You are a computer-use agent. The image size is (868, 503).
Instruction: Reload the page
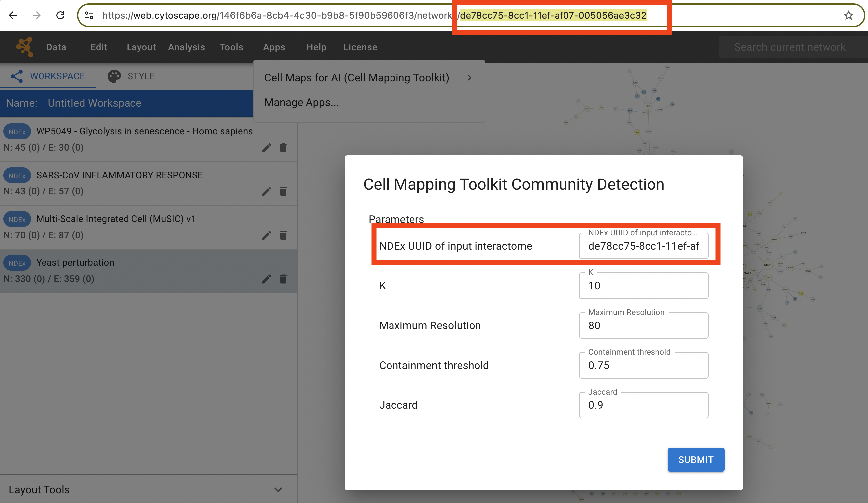click(60, 15)
